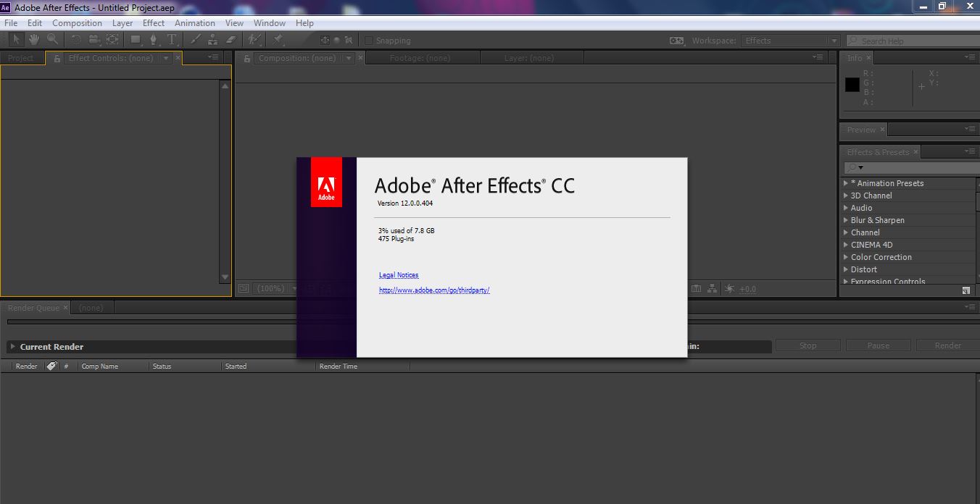The height and width of the screenshot is (504, 980).
Task: Open the File menu
Action: 11,22
